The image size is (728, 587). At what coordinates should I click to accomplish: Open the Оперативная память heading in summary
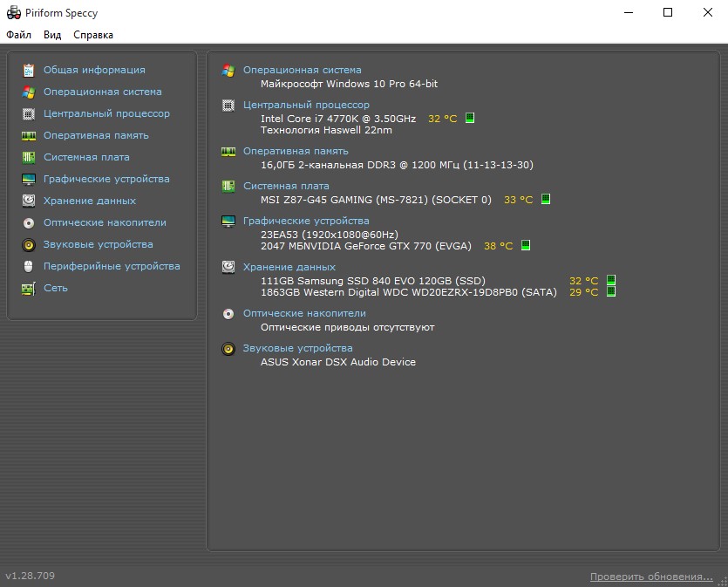[296, 151]
